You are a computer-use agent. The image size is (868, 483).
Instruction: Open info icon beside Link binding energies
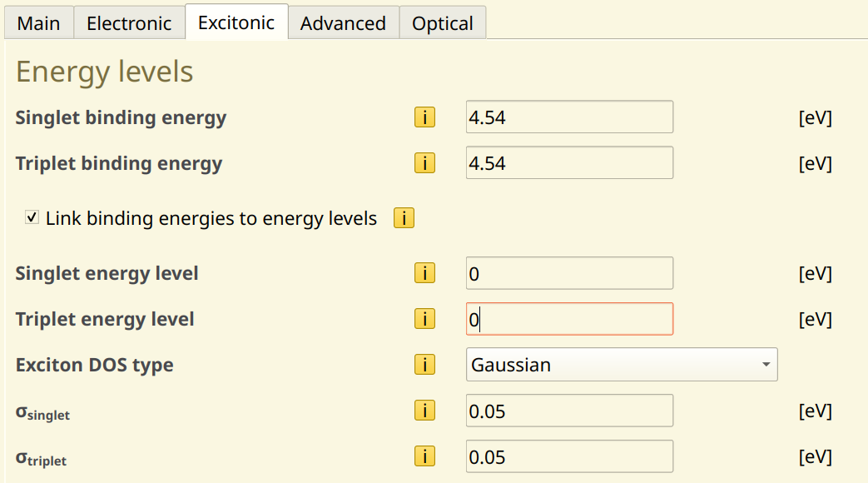pos(404,219)
